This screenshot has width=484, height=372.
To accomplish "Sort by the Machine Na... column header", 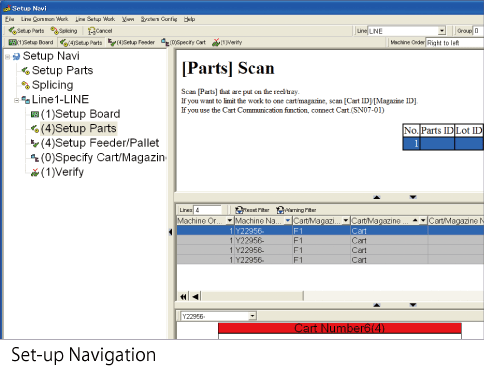I will (x=259, y=221).
